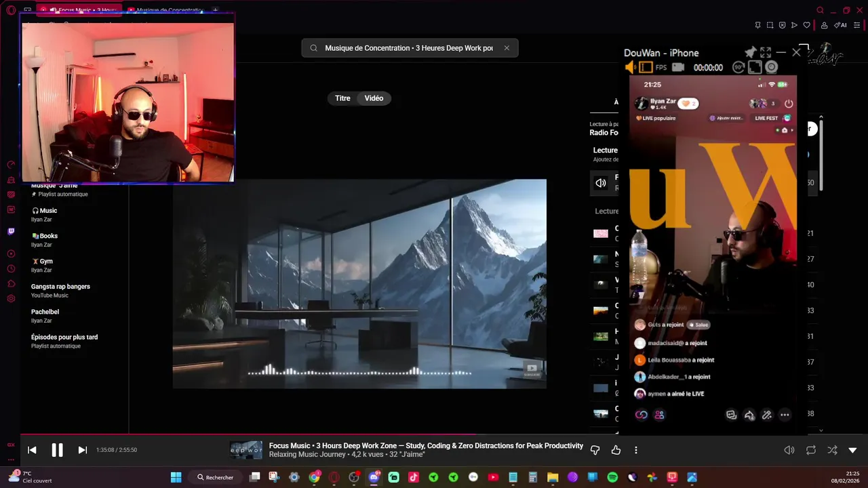Screen dimensions: 868x488
Task: Pause the playing track
Action: (57, 450)
